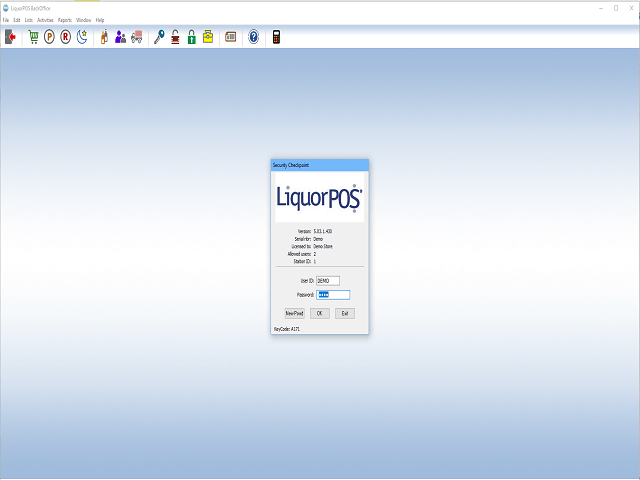The height and width of the screenshot is (480, 640).
Task: Focus the Password input field
Action: click(x=333, y=295)
